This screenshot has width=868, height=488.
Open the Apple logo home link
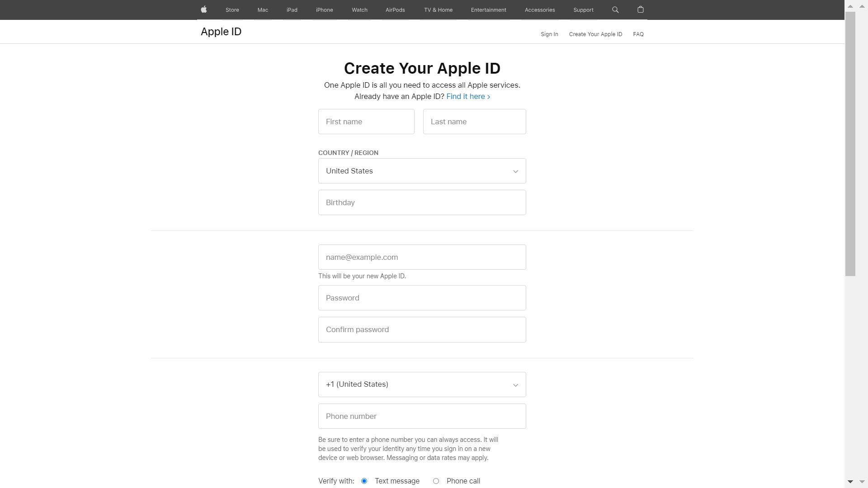[x=204, y=9]
